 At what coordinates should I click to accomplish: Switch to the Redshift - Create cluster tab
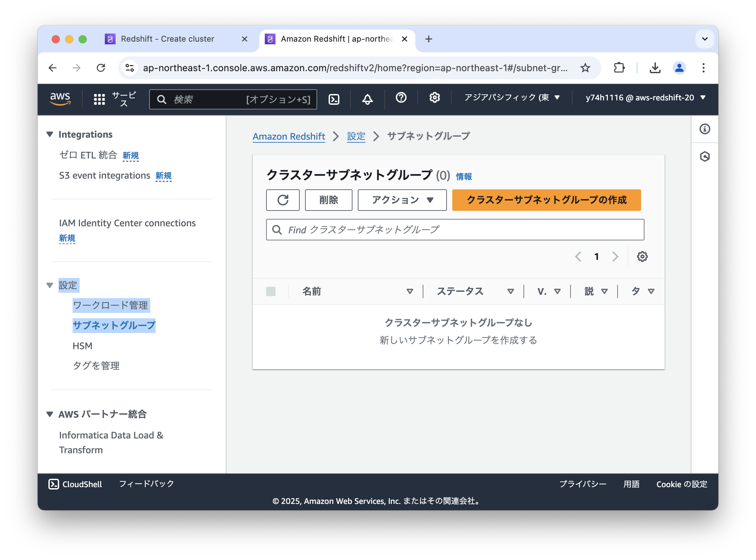(x=168, y=39)
